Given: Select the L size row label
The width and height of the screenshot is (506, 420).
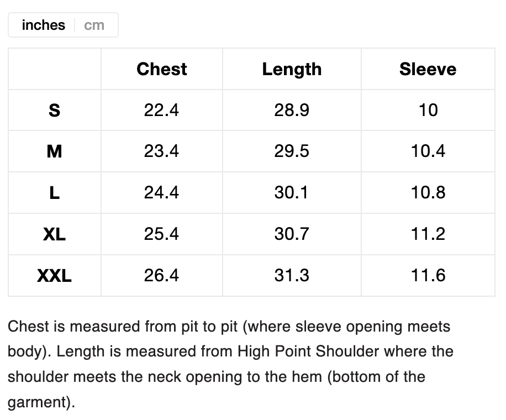Looking at the screenshot, I should [x=54, y=193].
